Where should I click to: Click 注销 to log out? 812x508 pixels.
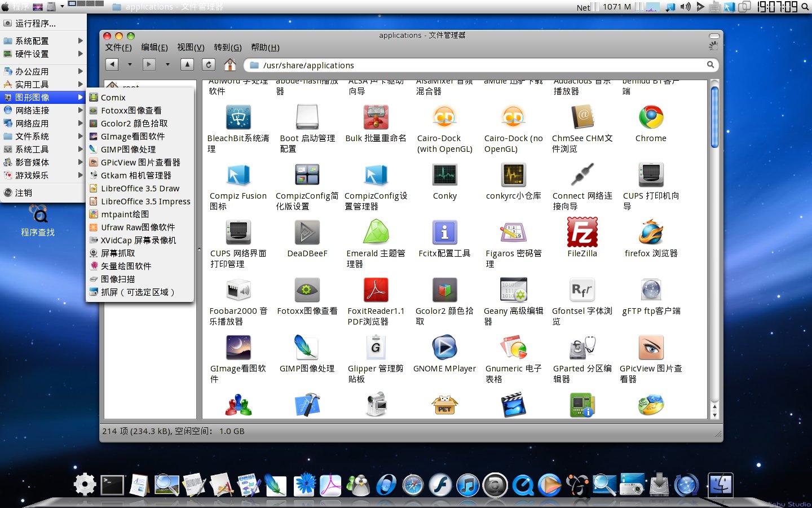(x=43, y=192)
